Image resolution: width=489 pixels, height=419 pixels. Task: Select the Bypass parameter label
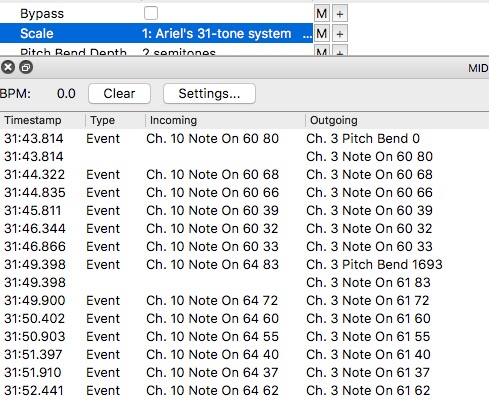pyautogui.click(x=42, y=14)
